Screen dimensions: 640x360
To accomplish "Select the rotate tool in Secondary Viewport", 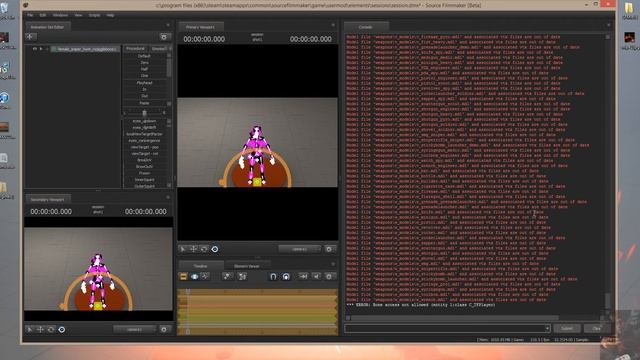I will tap(51, 329).
